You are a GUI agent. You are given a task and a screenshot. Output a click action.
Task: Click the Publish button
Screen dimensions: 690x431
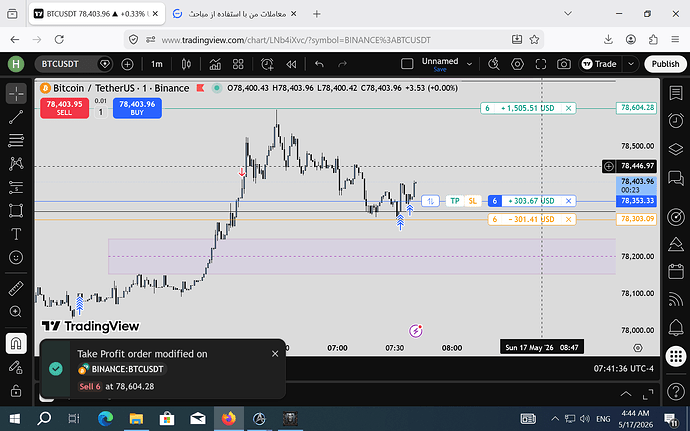[x=665, y=64]
